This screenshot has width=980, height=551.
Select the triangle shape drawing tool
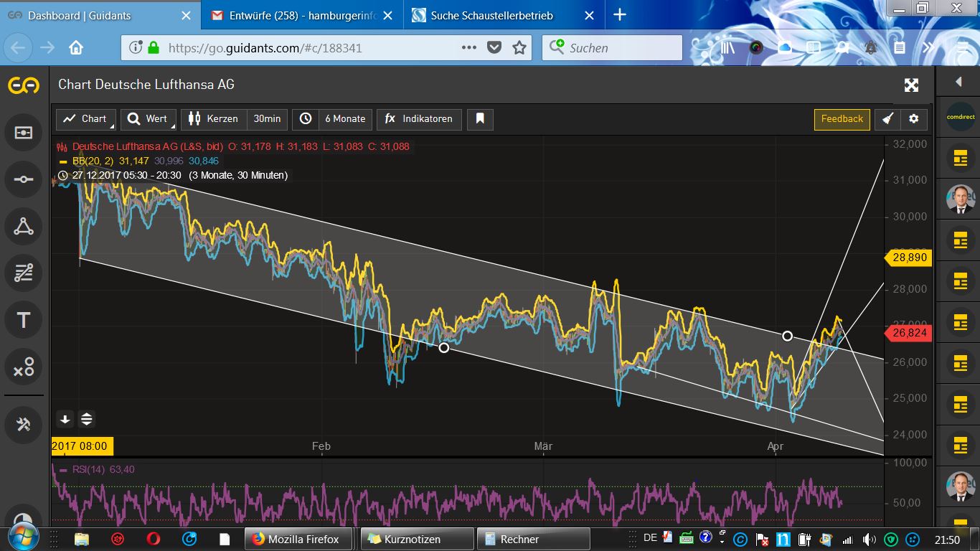tap(24, 227)
